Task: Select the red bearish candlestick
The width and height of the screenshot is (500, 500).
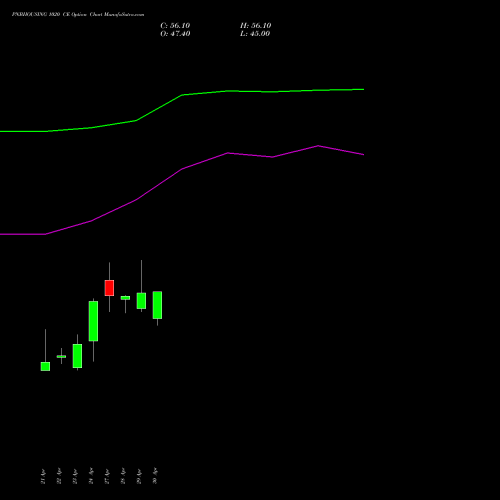Action: point(109,288)
